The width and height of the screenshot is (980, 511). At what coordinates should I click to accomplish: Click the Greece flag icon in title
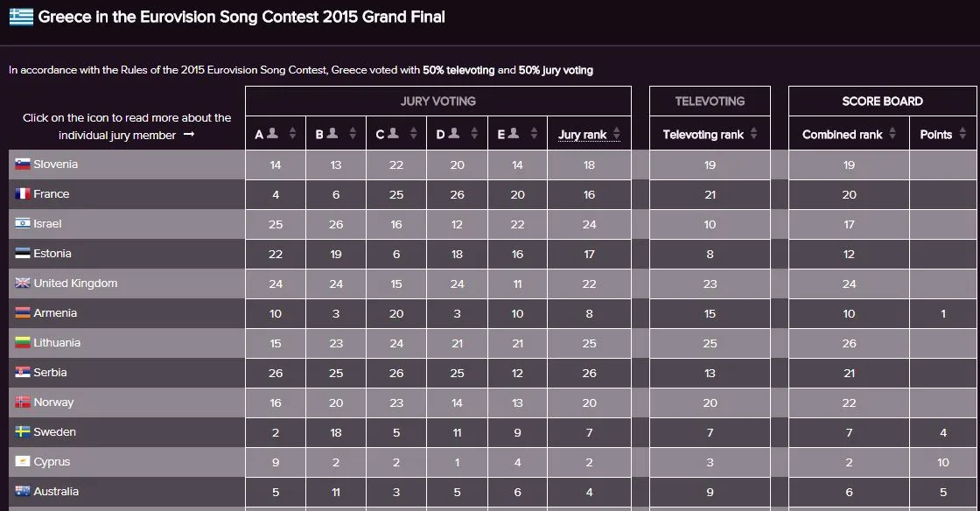pos(21,17)
